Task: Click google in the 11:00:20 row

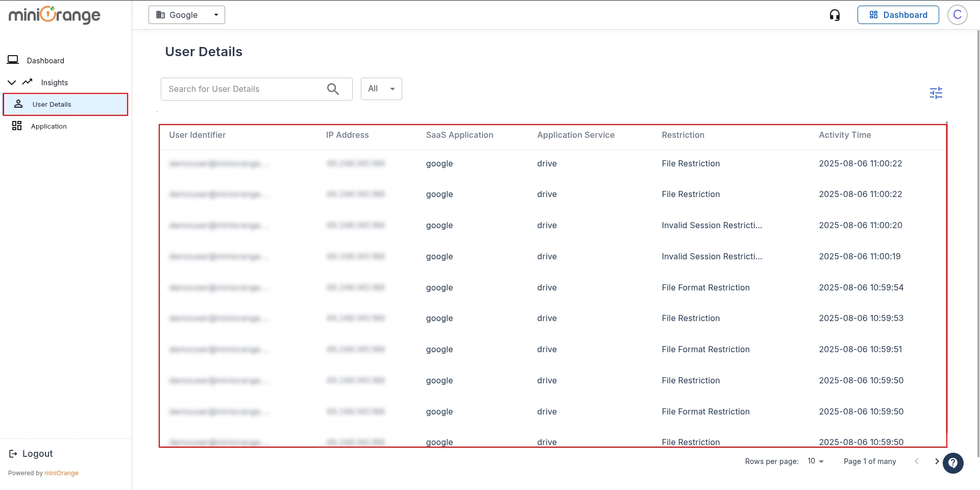Action: click(439, 226)
